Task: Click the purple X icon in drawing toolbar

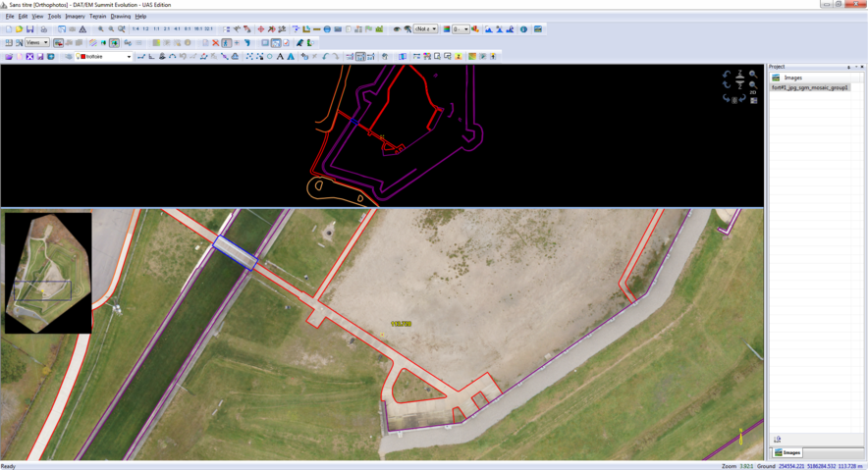Action: click(29, 56)
